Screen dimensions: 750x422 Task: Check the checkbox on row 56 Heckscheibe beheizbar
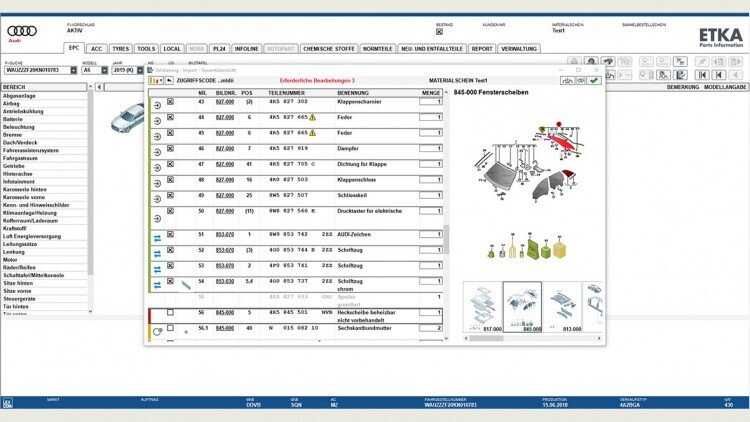170,312
